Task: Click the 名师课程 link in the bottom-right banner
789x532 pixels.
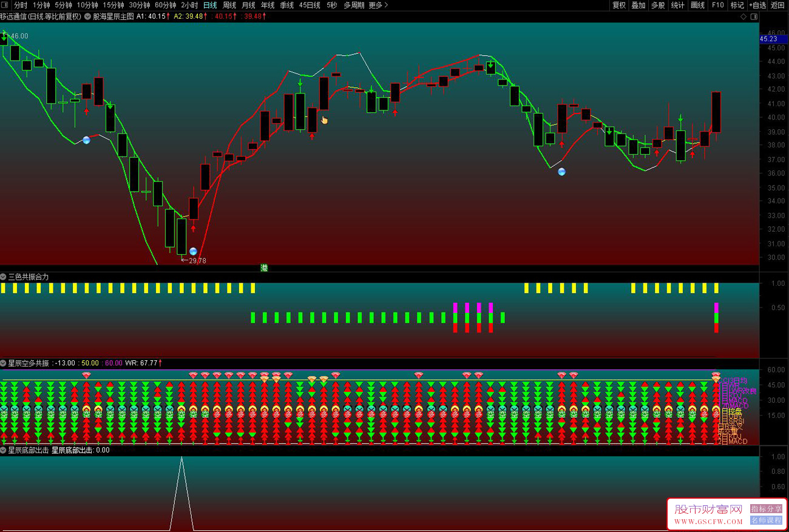Action: tap(766, 520)
